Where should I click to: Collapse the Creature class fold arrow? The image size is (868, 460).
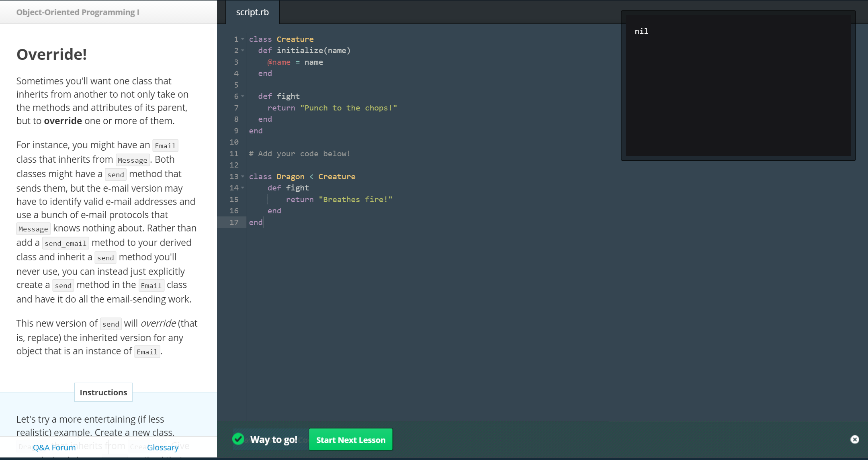coord(243,39)
